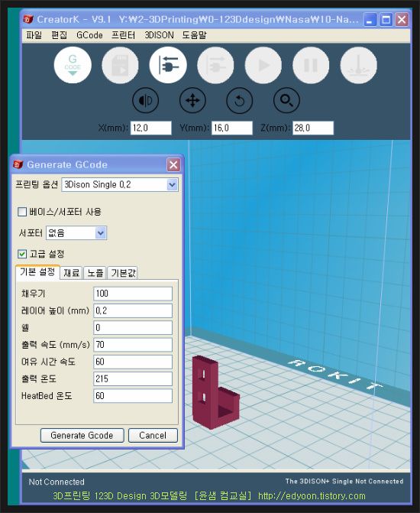The width and height of the screenshot is (420, 513).
Task: Open the 3DISON menu
Action: click(x=159, y=35)
